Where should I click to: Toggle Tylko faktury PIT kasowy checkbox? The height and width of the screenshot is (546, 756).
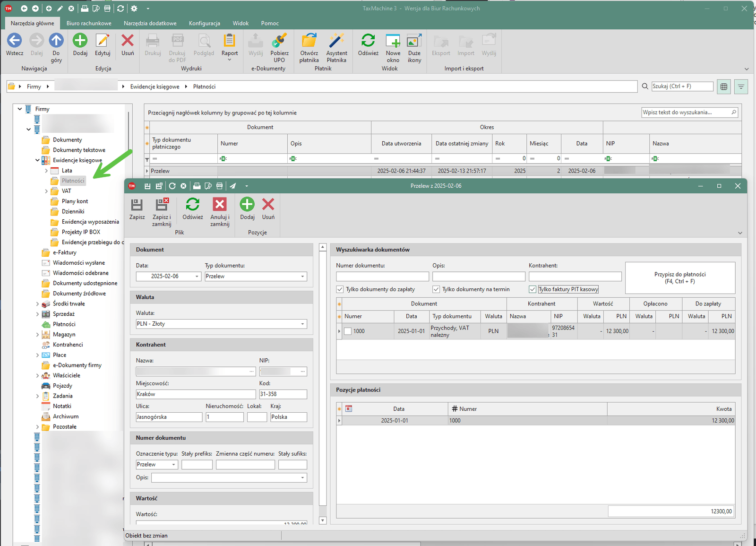[x=533, y=289]
